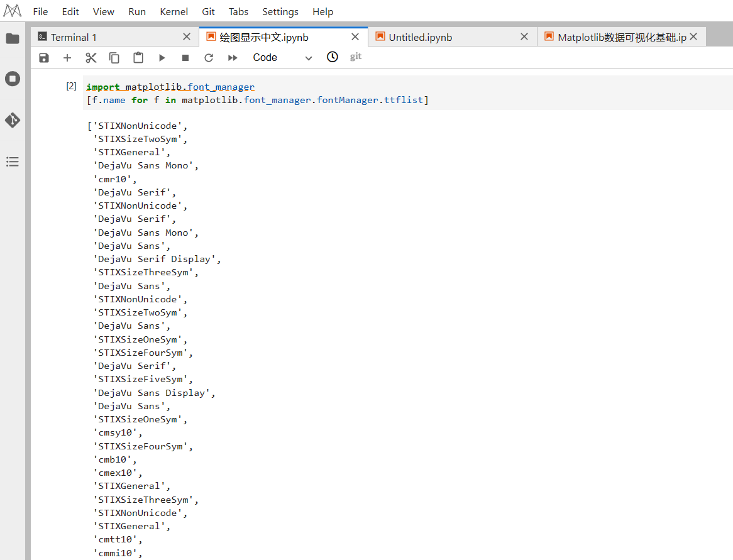Open the Settings menu
This screenshot has width=733, height=560.
[280, 12]
